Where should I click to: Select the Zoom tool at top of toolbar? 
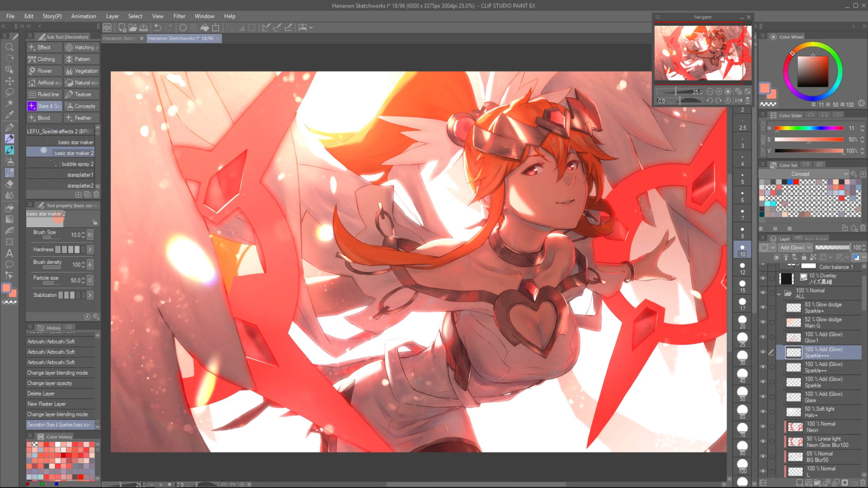tap(9, 47)
